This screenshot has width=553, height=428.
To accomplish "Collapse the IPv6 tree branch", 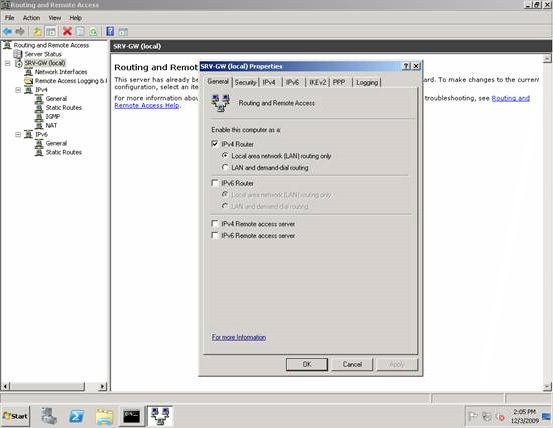I will (18, 134).
